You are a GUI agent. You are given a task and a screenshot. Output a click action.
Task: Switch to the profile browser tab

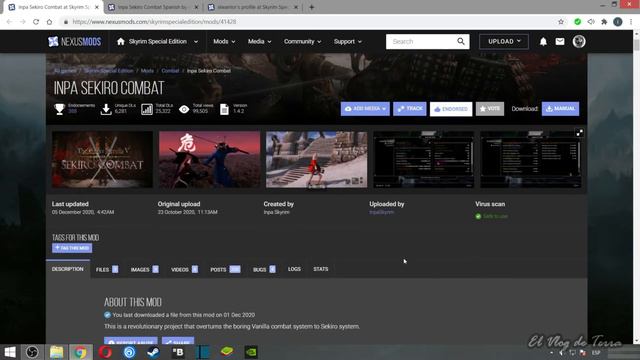coord(253,7)
